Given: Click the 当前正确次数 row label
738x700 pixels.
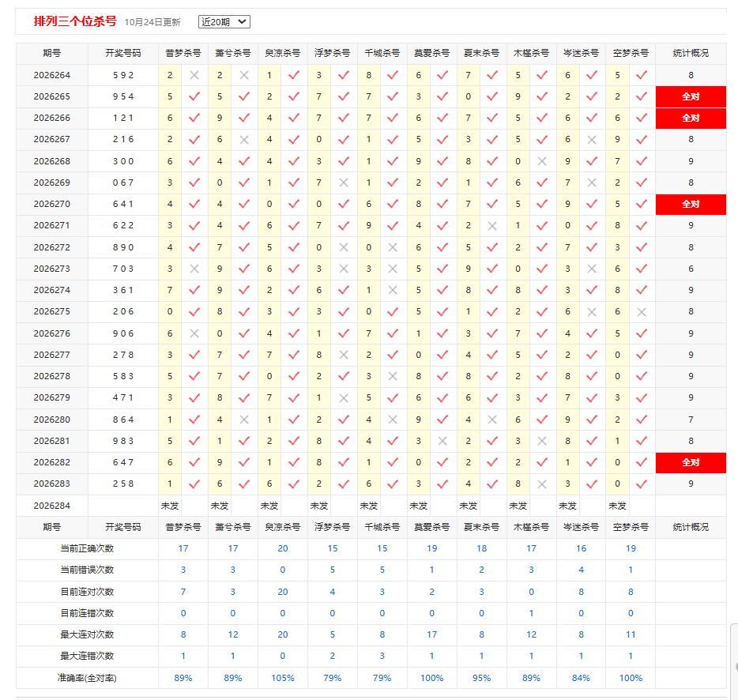Looking at the screenshot, I should point(87,548).
